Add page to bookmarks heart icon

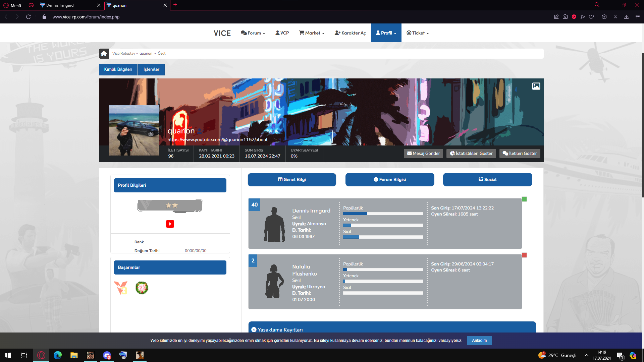click(591, 17)
